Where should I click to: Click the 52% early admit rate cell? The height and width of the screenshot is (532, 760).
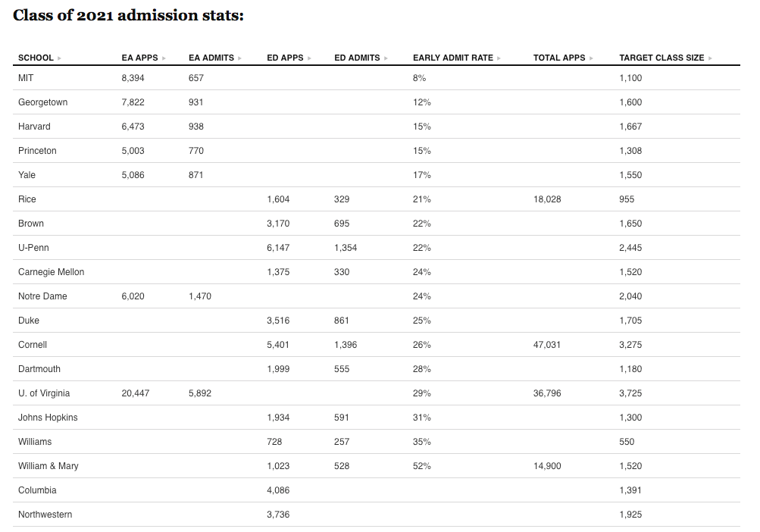(x=421, y=466)
